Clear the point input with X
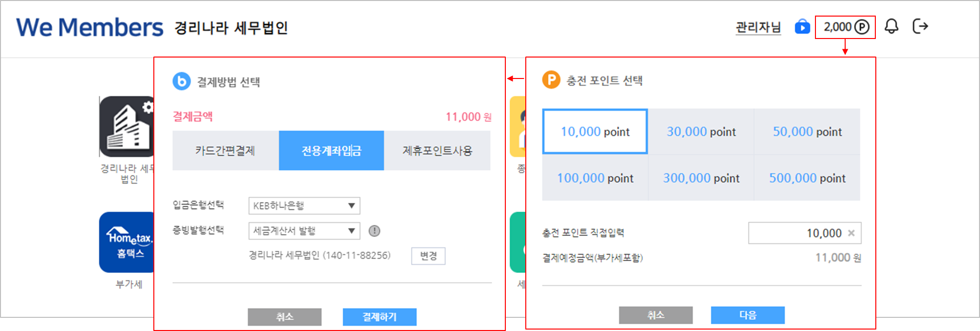 click(x=851, y=233)
